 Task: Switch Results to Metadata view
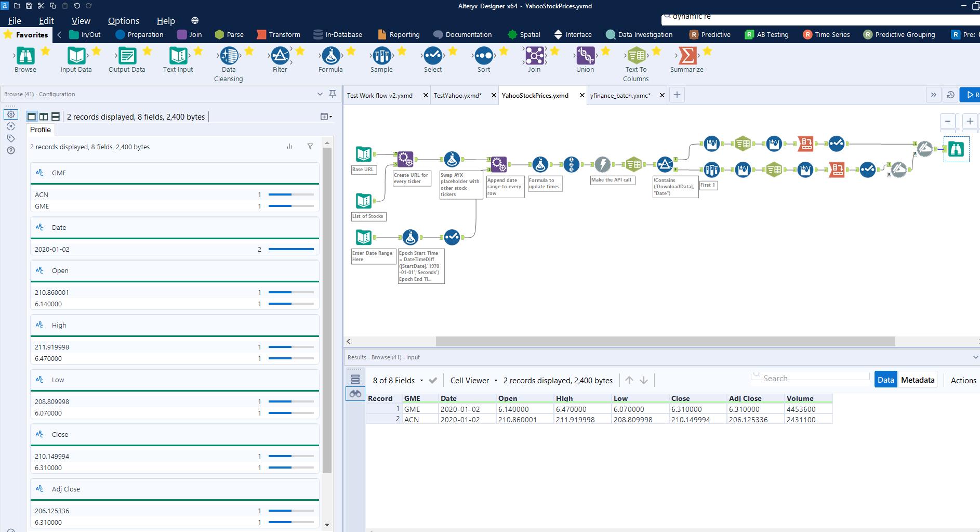917,380
